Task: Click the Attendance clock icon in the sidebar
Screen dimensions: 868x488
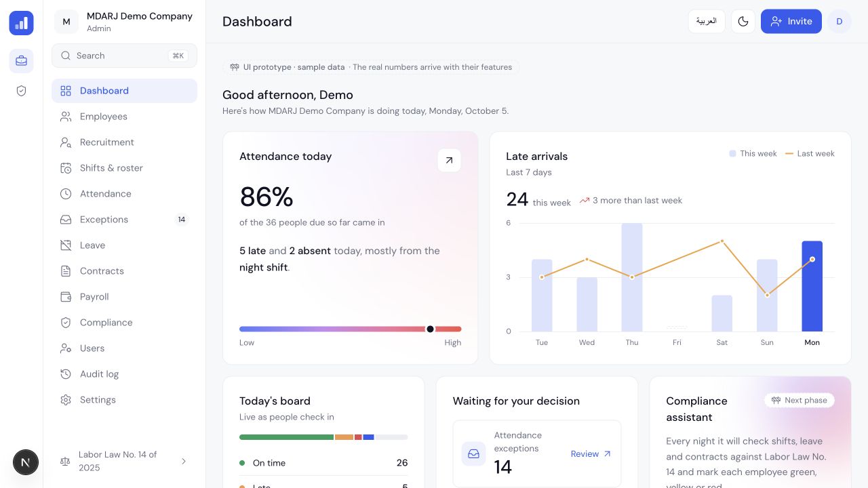Action: [66, 194]
